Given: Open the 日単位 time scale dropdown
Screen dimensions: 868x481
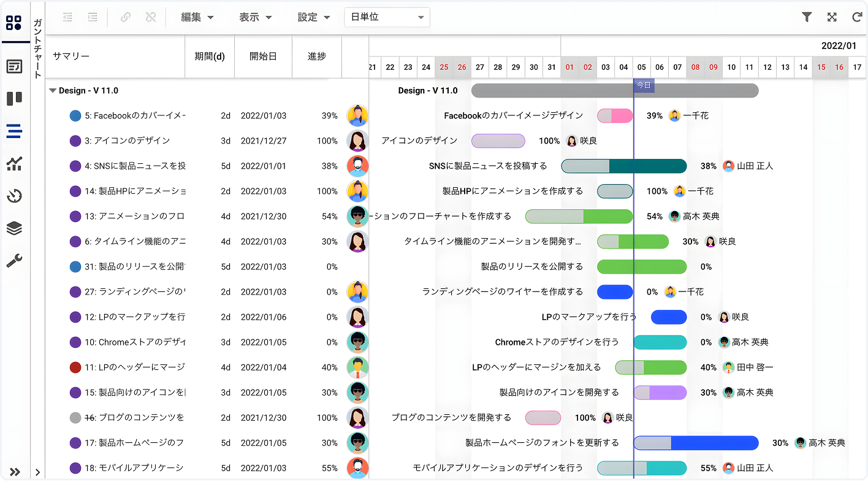Looking at the screenshot, I should 387,17.
